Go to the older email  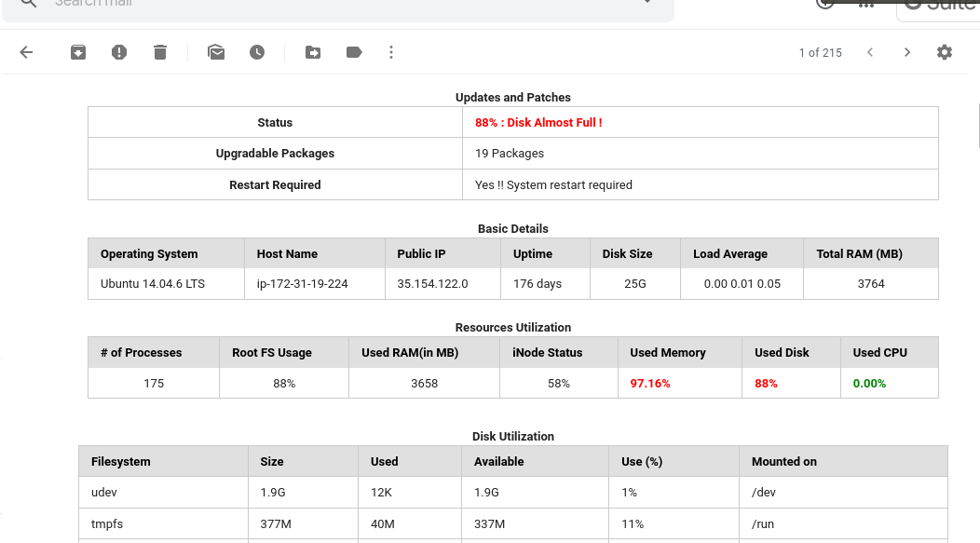[x=907, y=52]
